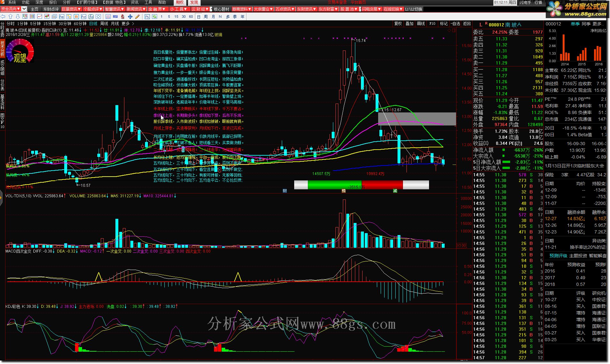Open the 平台首页 link
This screenshot has width=610, height=364.
point(358,2)
